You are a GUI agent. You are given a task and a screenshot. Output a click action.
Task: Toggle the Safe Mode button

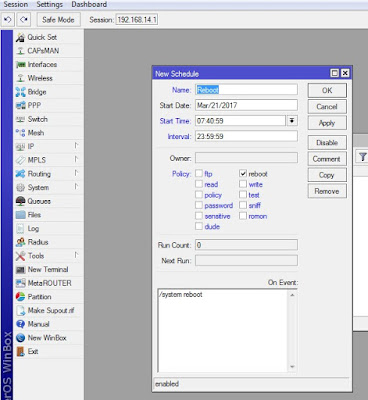click(x=58, y=20)
